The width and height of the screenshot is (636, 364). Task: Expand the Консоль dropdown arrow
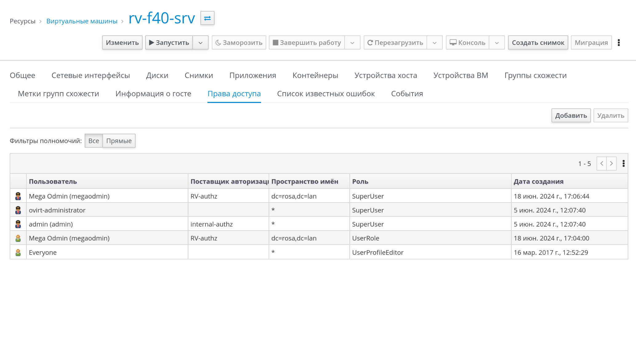[x=497, y=43]
